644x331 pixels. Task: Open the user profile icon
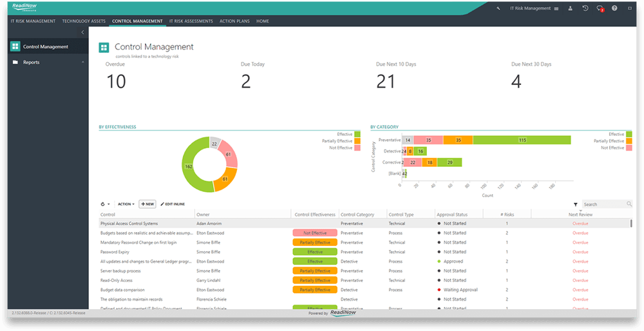[570, 8]
